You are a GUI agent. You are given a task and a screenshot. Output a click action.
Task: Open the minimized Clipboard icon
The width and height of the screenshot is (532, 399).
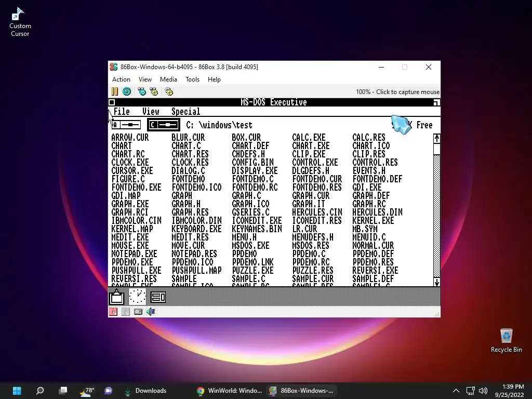coord(117,297)
